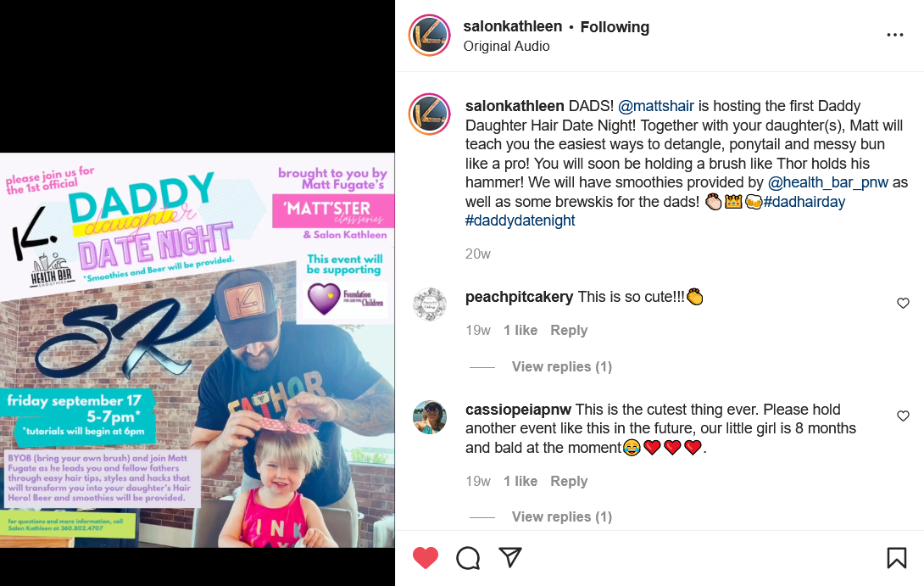The width and height of the screenshot is (924, 586).
Task: Expand replies under cassiopeiapnw's comment
Action: click(x=561, y=517)
